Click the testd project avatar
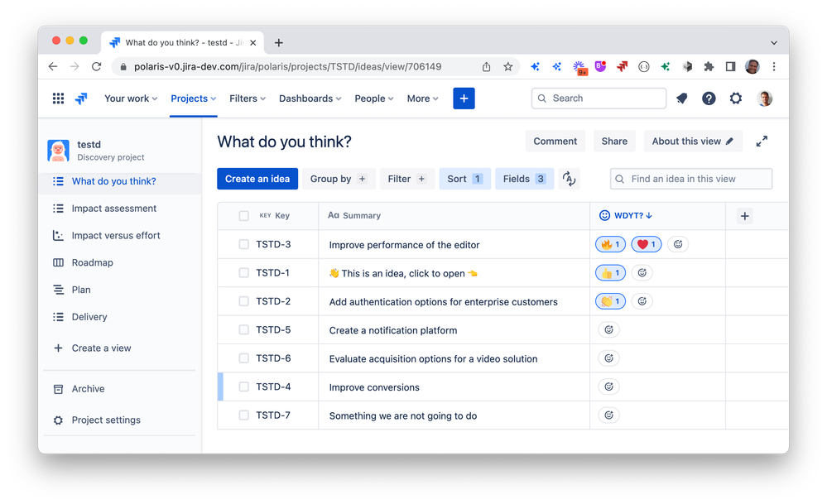 [58, 151]
